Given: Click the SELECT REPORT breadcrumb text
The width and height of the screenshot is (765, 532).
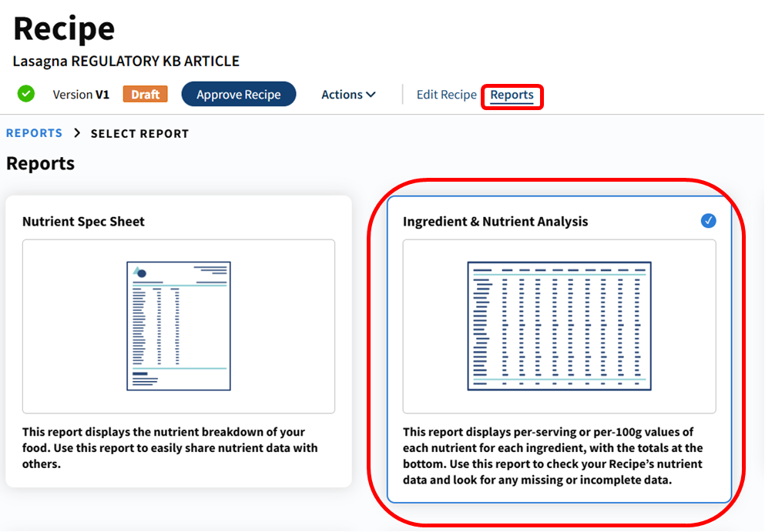Looking at the screenshot, I should [x=139, y=134].
